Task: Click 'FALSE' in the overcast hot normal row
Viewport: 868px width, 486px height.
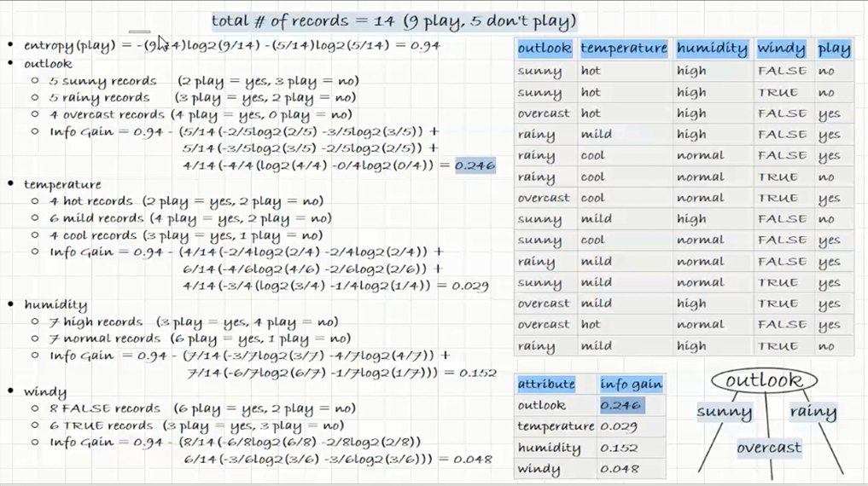Action: click(782, 325)
